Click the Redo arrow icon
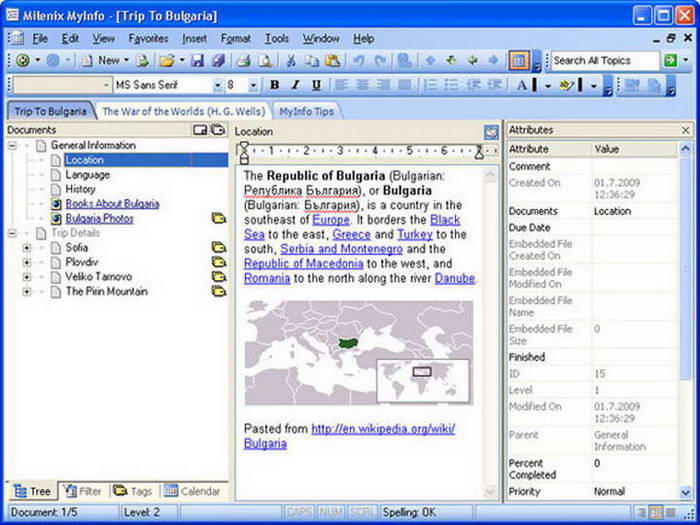 380,60
